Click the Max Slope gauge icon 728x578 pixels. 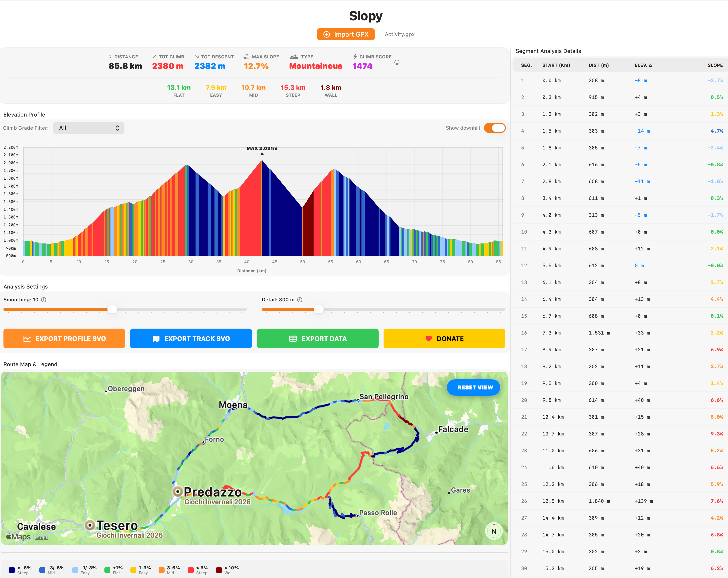click(246, 57)
